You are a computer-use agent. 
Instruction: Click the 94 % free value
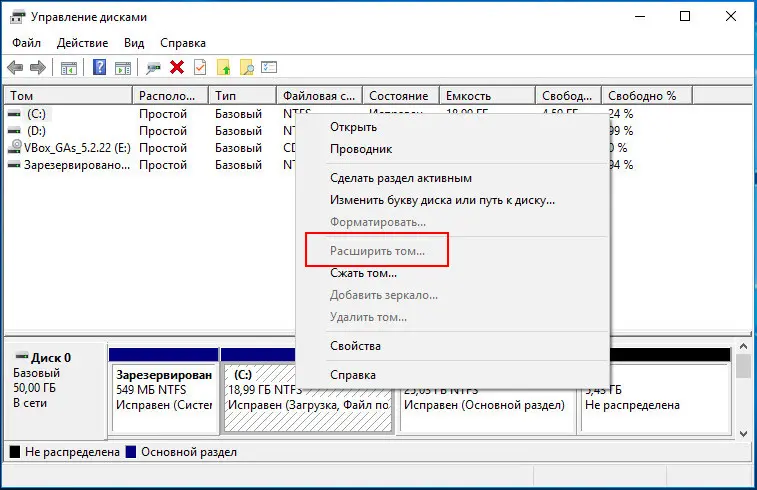[622, 165]
